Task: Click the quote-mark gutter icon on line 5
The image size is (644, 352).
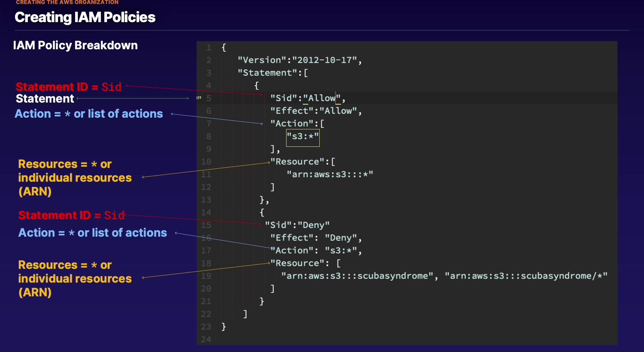Action: pyautogui.click(x=199, y=98)
